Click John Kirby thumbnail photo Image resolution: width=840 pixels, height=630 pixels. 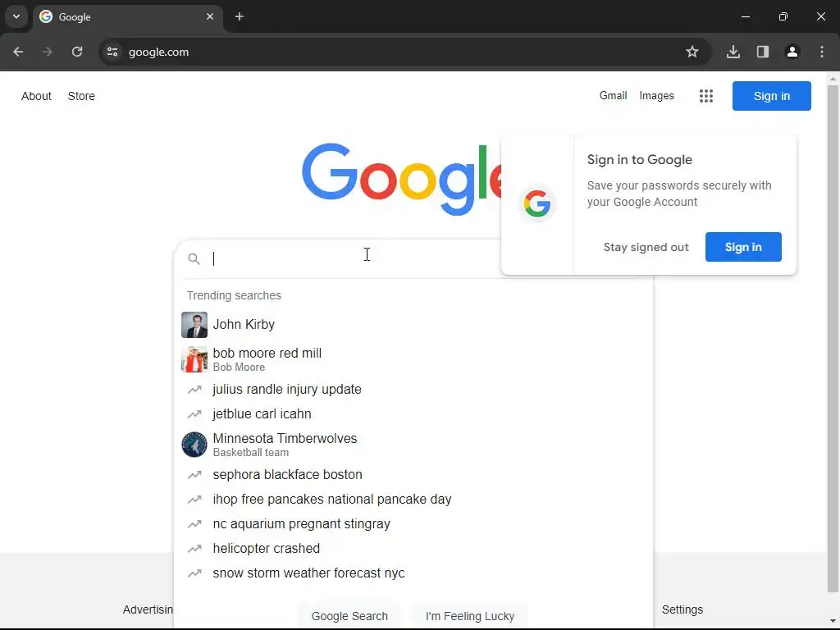[x=194, y=325]
